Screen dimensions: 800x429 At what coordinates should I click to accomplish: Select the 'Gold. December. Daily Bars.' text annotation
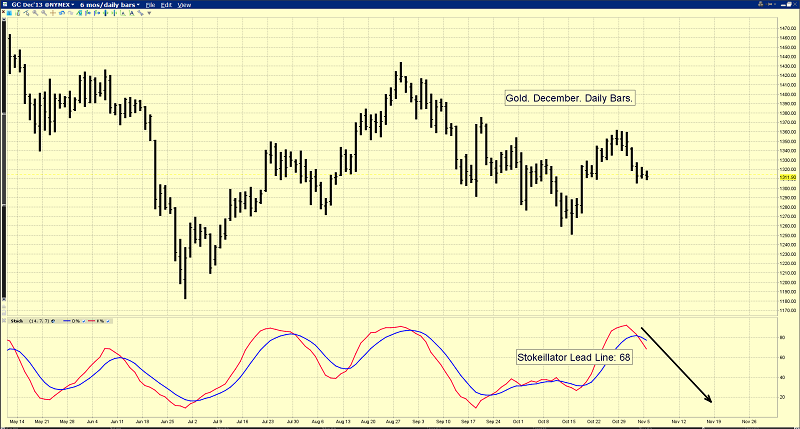(x=569, y=98)
